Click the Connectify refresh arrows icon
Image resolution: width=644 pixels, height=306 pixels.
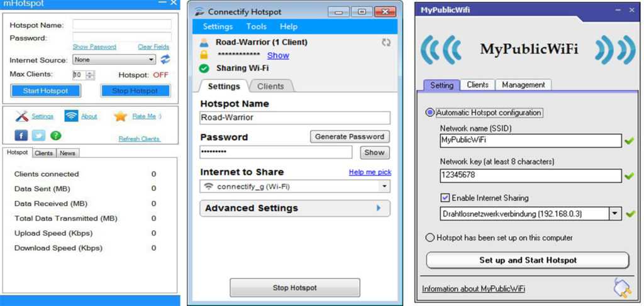click(386, 42)
